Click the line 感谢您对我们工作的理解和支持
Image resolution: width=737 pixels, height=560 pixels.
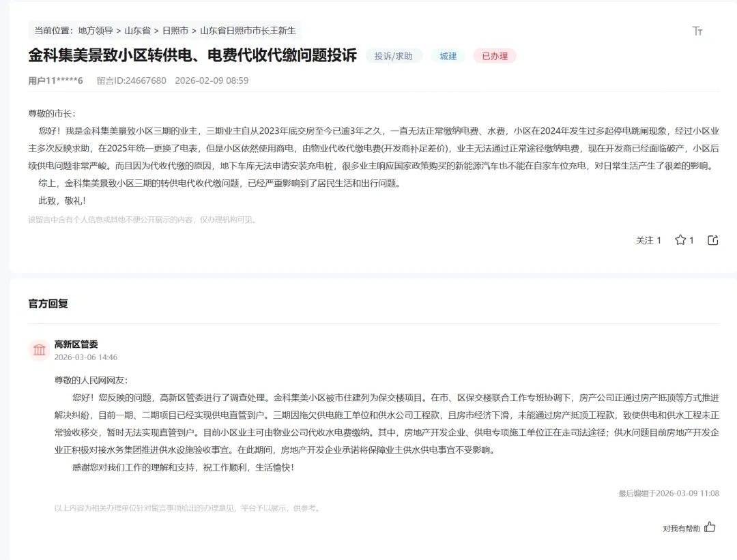coord(183,467)
